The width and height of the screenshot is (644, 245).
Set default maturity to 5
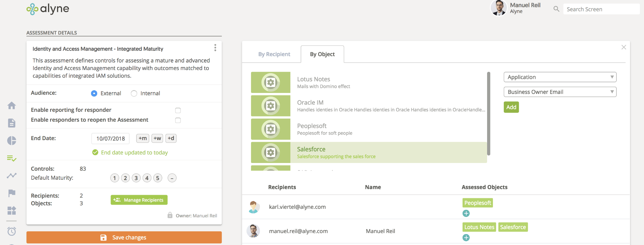coord(158,178)
